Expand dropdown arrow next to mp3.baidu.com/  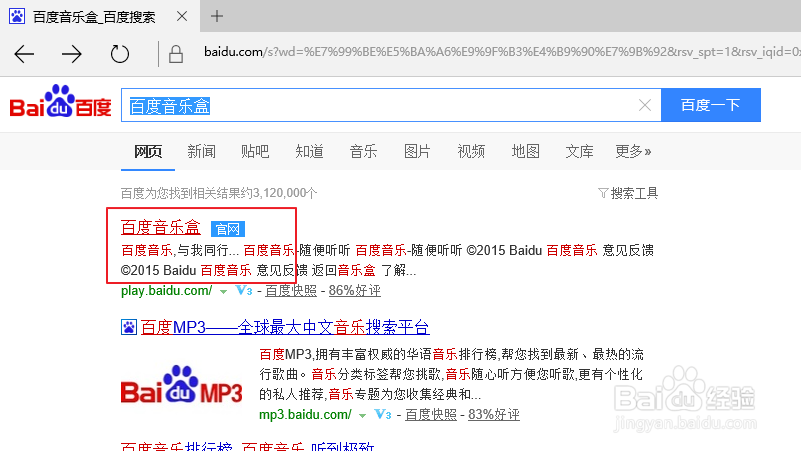pyautogui.click(x=362, y=415)
